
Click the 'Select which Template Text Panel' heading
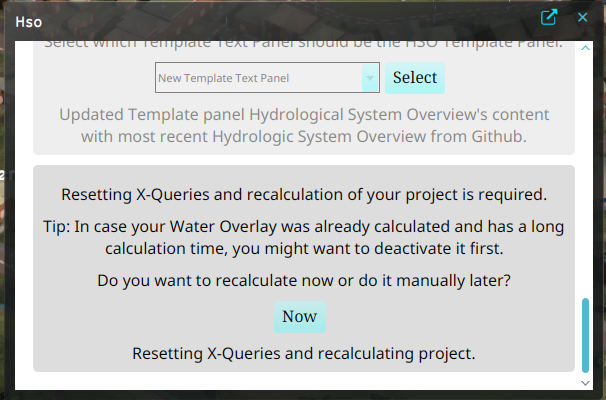point(303,44)
